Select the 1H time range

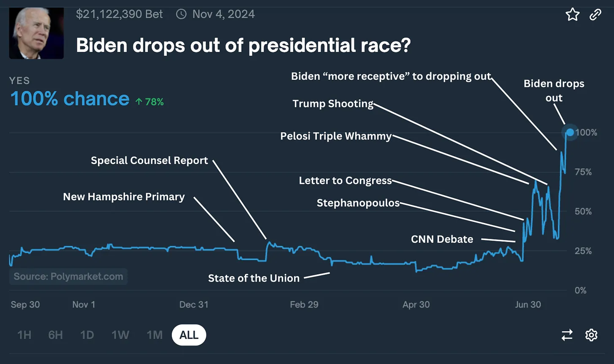click(24, 335)
